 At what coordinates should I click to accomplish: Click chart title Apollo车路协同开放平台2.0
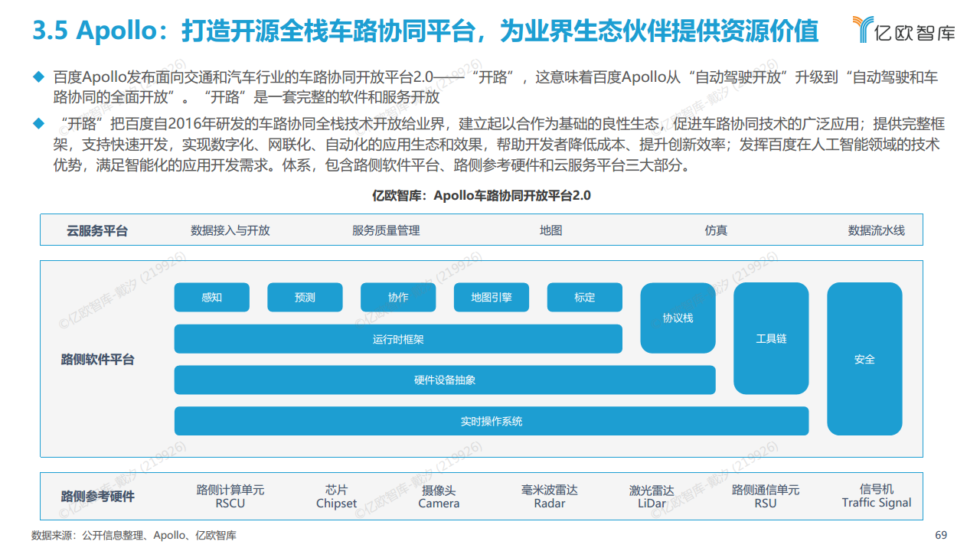(482, 195)
